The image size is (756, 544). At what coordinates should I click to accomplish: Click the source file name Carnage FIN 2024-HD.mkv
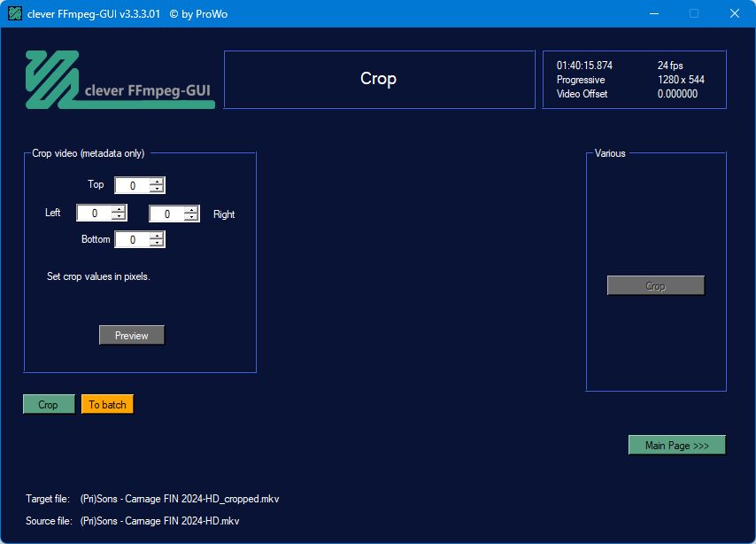click(x=159, y=521)
